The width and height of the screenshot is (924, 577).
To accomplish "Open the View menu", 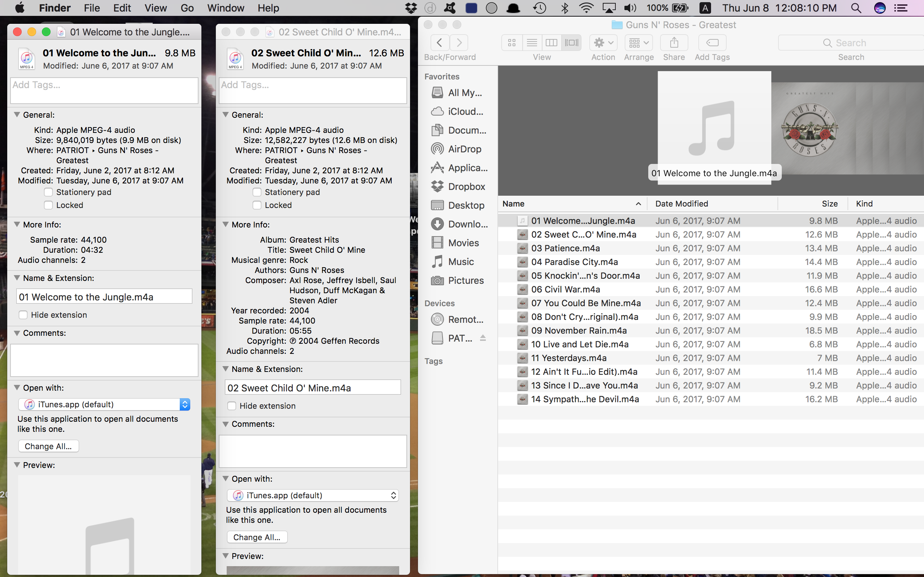I will 156,8.
